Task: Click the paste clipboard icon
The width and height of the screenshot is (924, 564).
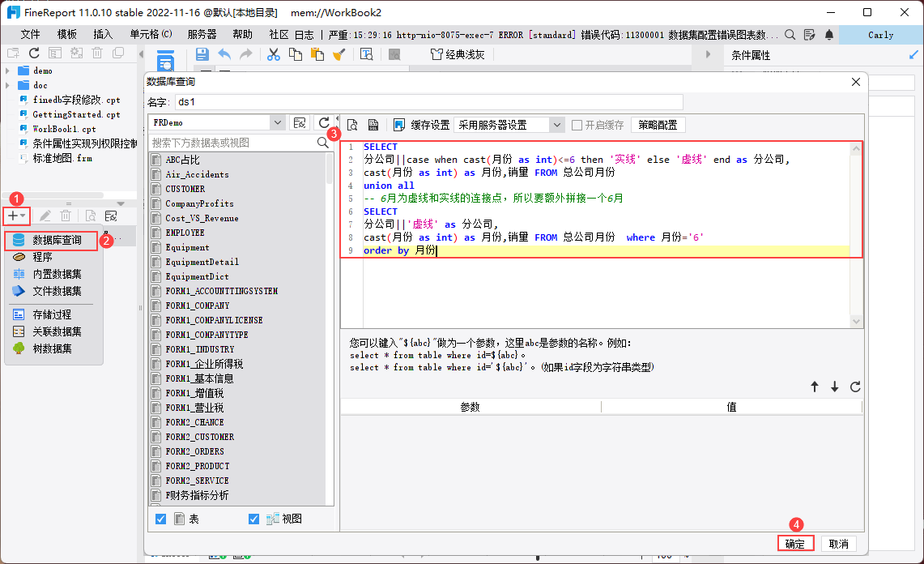Action: pyautogui.click(x=317, y=54)
